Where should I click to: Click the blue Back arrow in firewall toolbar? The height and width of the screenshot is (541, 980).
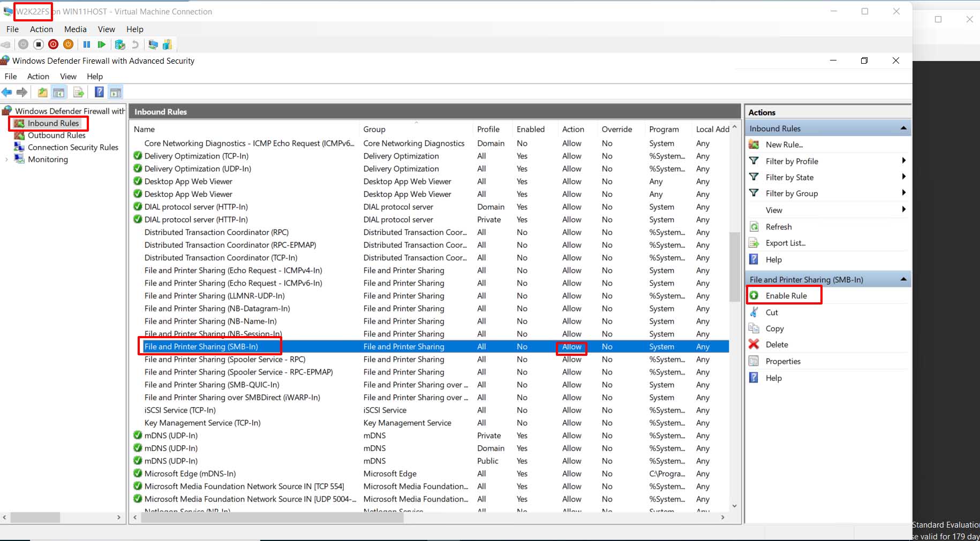tap(7, 92)
